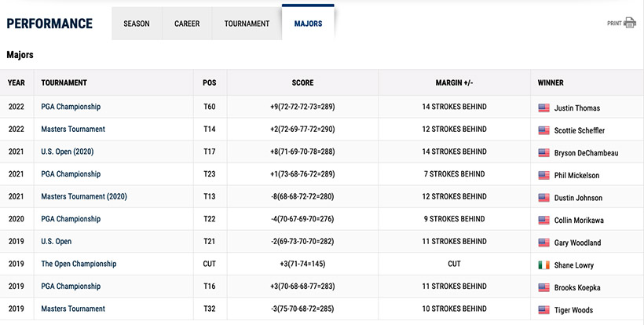Click the Irish flag beside Shane Lowry

(543, 265)
